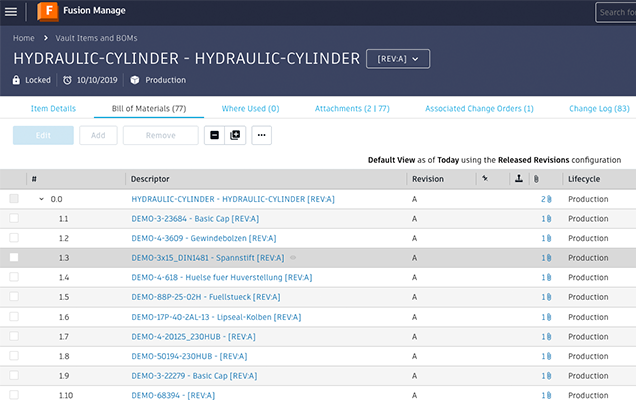Check the box for row 1.1
This screenshot has height=400, width=636.
14,218
